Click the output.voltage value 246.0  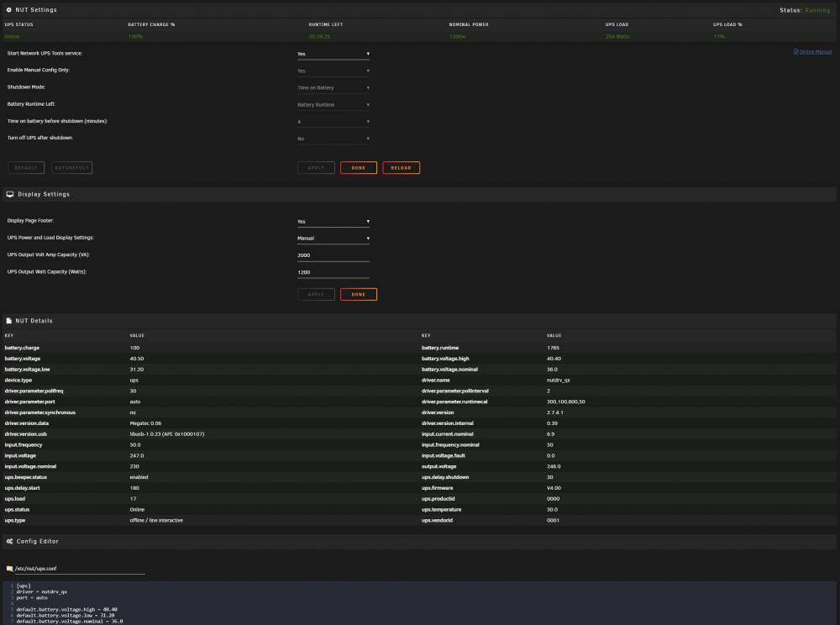[554, 466]
